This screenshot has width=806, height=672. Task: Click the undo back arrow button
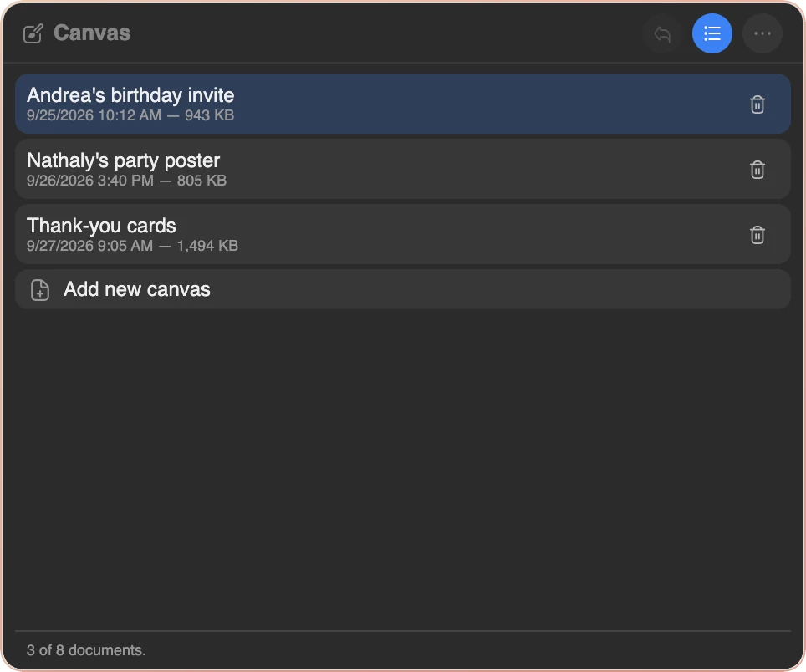[662, 34]
